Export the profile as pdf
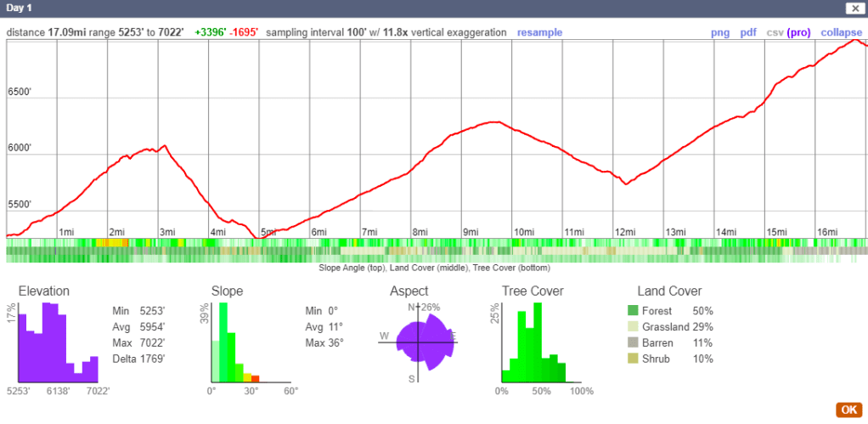Viewport: 868px width, 424px height. (x=748, y=32)
